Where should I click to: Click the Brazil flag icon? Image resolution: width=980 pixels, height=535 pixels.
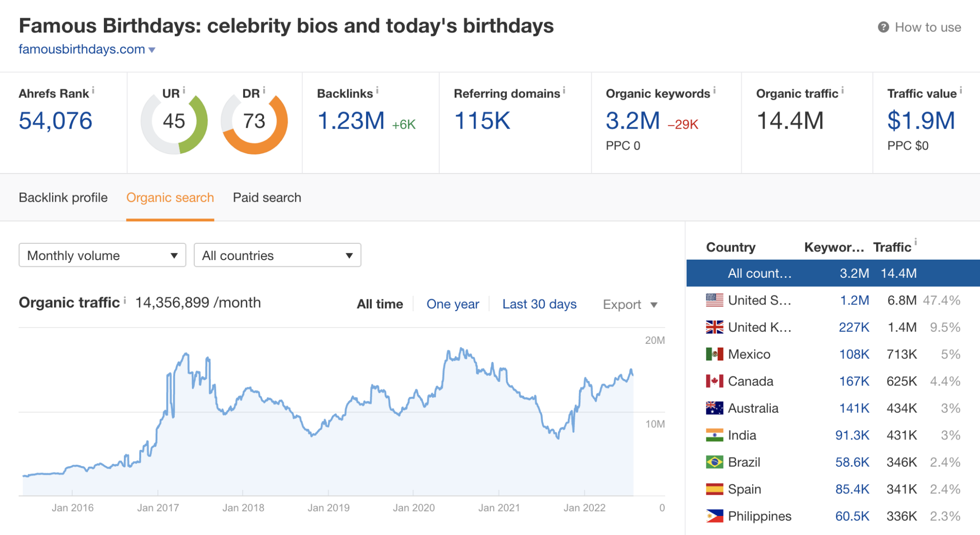click(714, 462)
